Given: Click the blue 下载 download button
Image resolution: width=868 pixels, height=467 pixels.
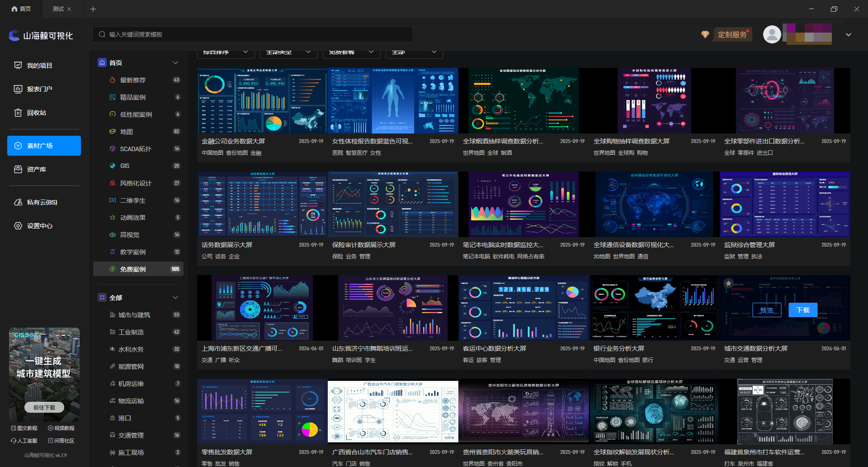Looking at the screenshot, I should point(803,310).
